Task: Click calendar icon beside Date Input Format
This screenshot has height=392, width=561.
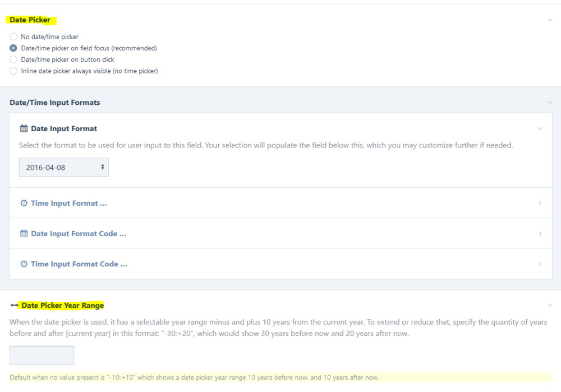Action: 24,128
